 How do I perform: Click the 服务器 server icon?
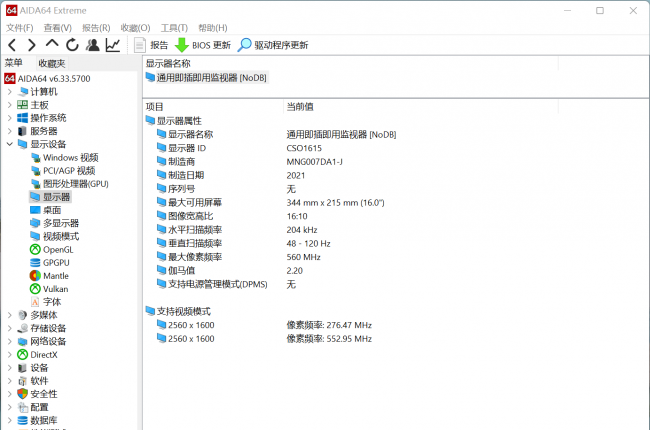tap(22, 131)
